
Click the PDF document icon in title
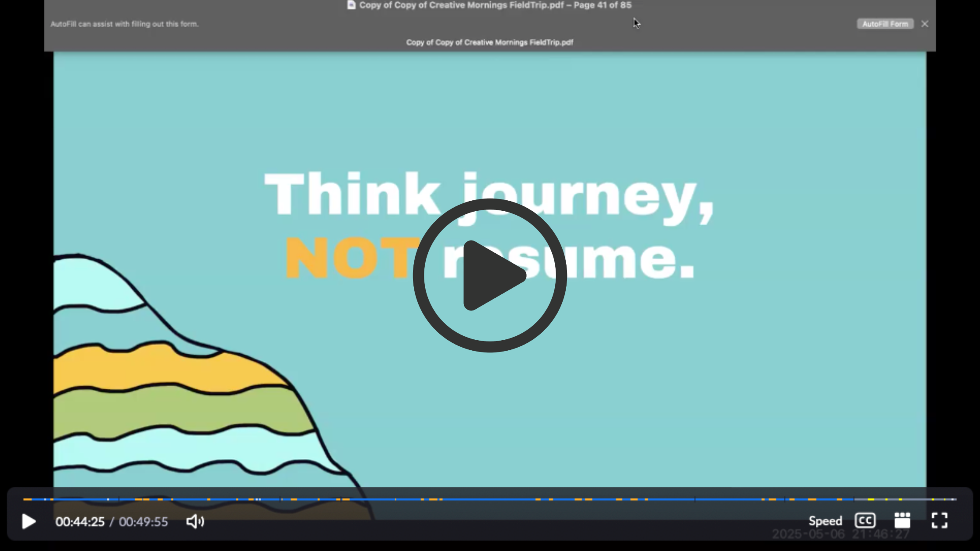coord(351,5)
